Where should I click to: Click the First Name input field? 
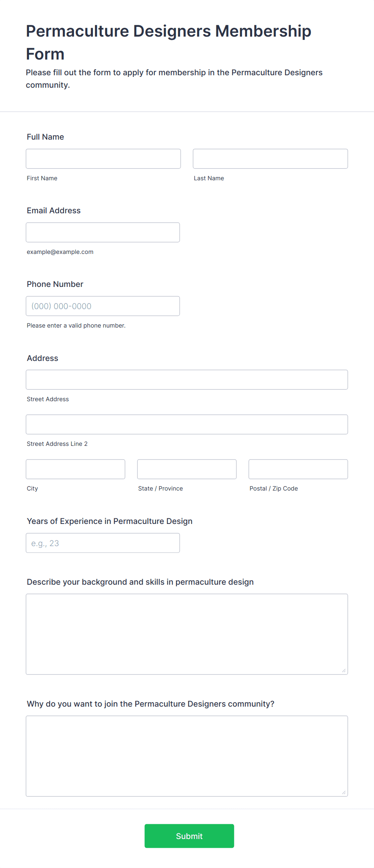103,159
